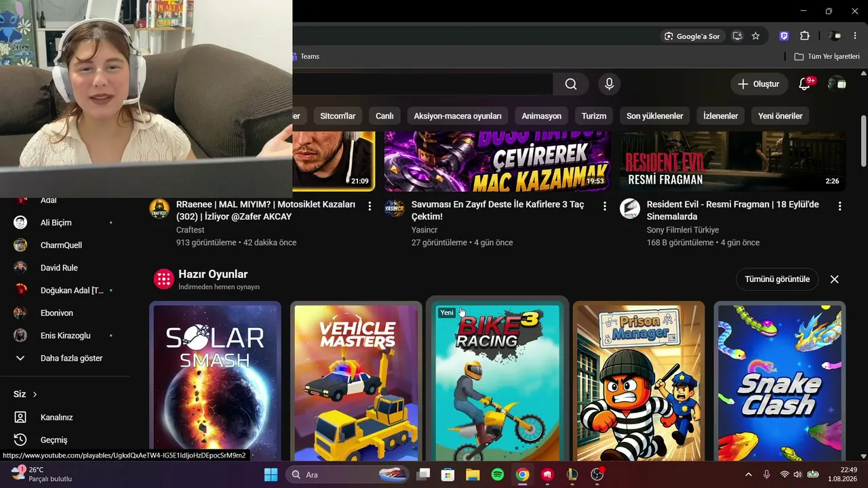Select the Animasyon filter chip

tap(541, 116)
